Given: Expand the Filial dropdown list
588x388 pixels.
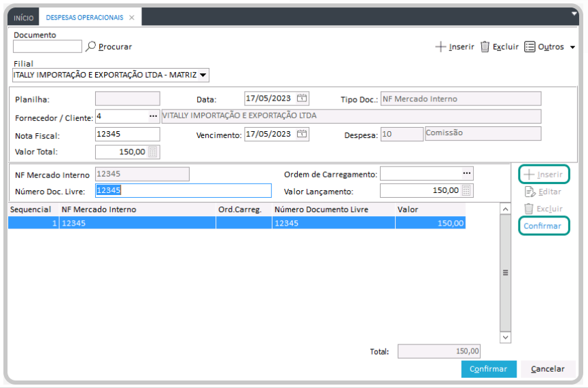Looking at the screenshot, I should point(203,75).
